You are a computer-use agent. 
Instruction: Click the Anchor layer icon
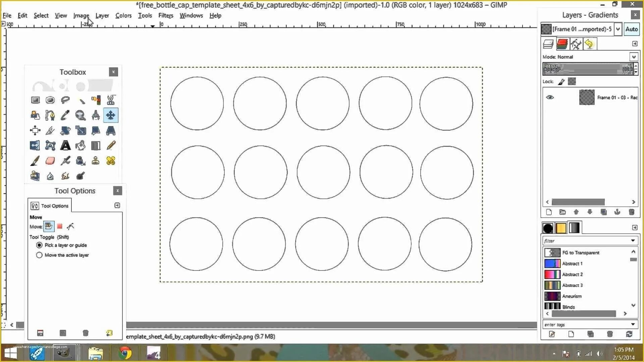pos(617,212)
